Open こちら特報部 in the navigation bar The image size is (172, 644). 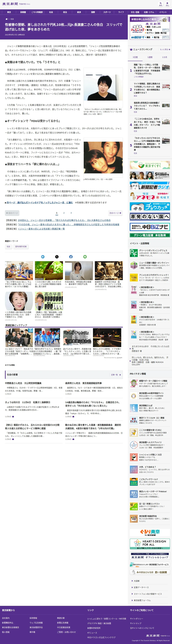coord(37,12)
